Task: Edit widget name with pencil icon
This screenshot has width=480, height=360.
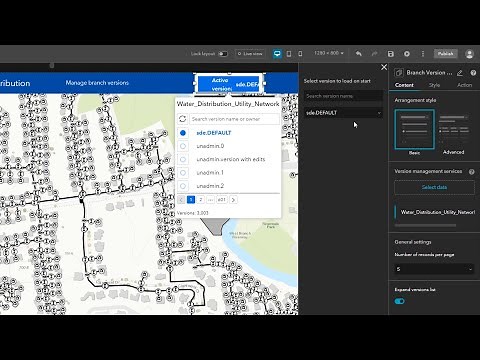Action: coord(460,73)
